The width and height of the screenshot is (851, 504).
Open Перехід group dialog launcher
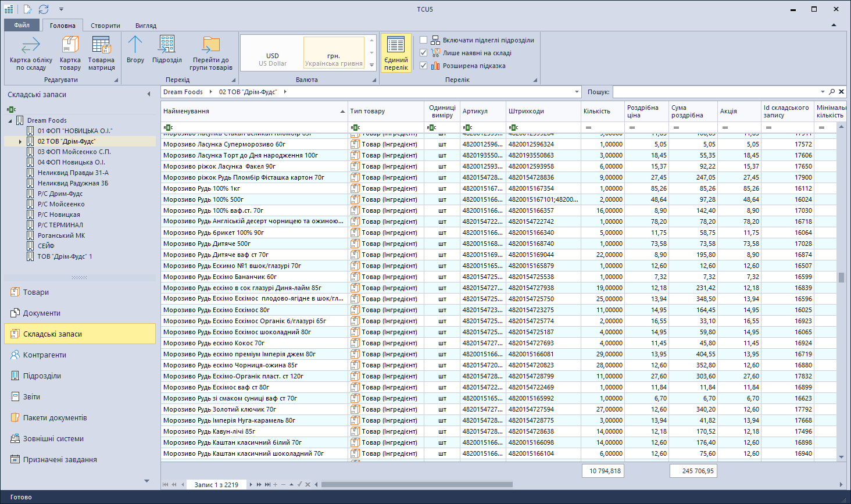(234, 80)
